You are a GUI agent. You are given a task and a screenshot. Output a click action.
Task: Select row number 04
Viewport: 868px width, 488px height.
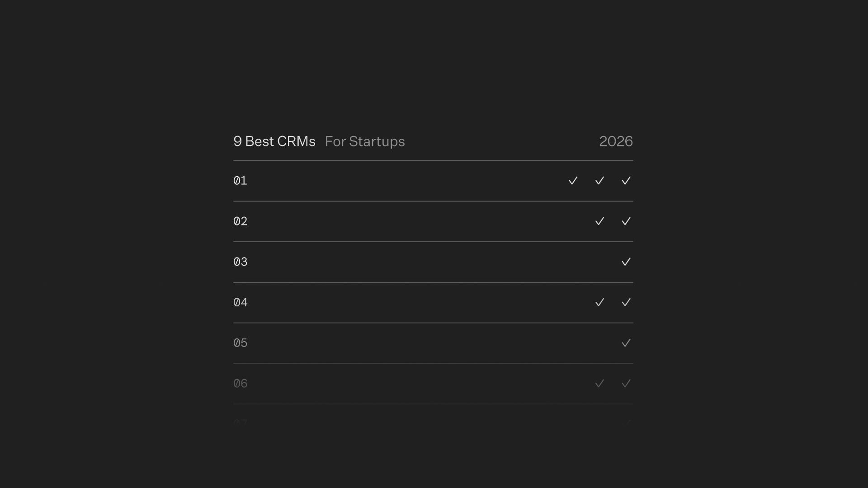pos(240,302)
